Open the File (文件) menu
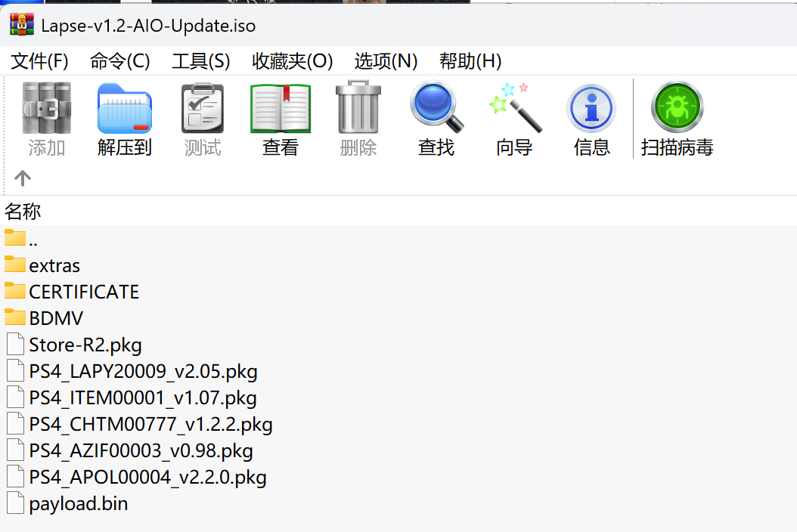Viewport: 797px width, 532px height. [x=39, y=61]
